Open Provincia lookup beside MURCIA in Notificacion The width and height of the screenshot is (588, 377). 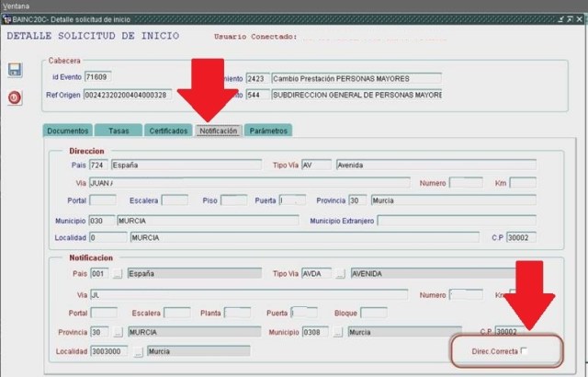(118, 332)
